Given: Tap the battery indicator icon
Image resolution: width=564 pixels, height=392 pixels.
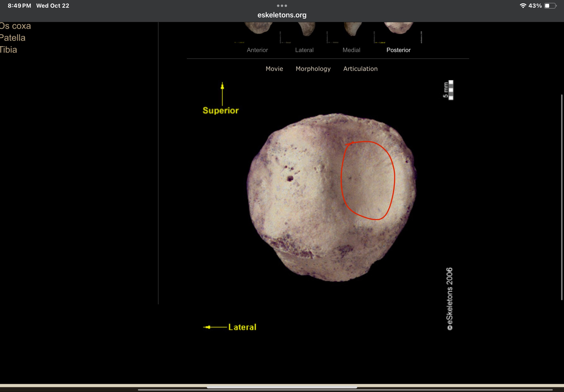Looking at the screenshot, I should (550, 6).
